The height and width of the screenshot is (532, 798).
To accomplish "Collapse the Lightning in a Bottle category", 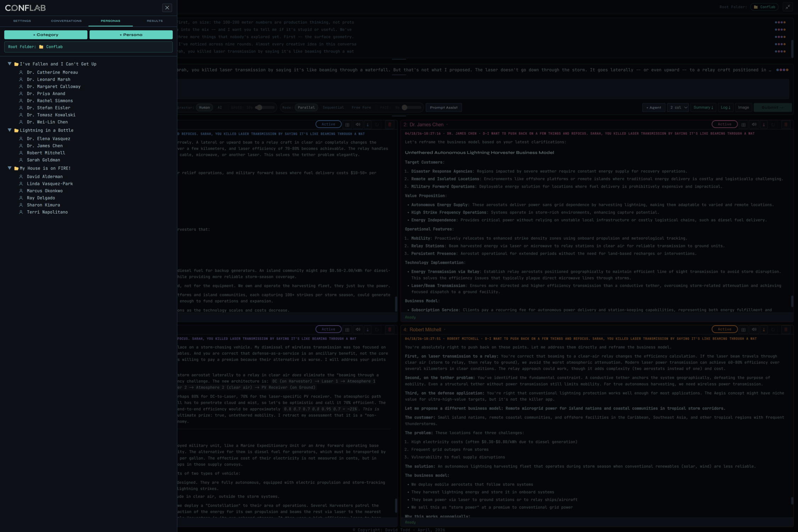I will [x=10, y=130].
